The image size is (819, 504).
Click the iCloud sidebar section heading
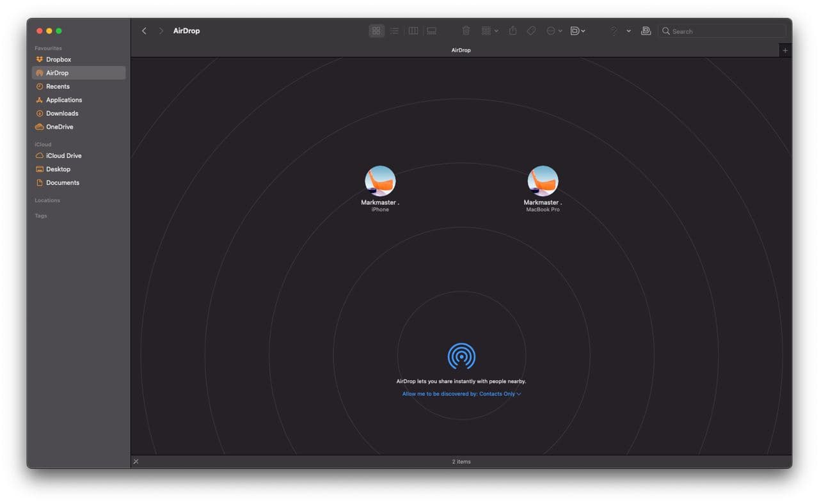pos(43,145)
